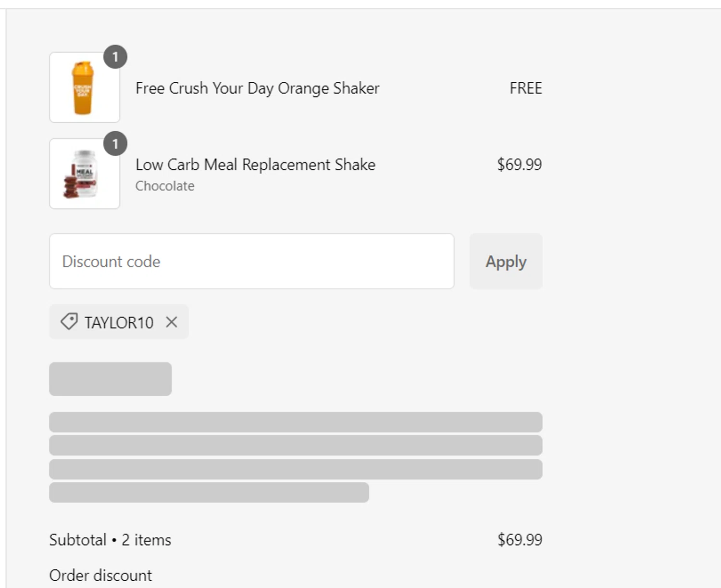Click the quantity badge on orange shaker
This screenshot has width=721, height=588.
coord(115,57)
